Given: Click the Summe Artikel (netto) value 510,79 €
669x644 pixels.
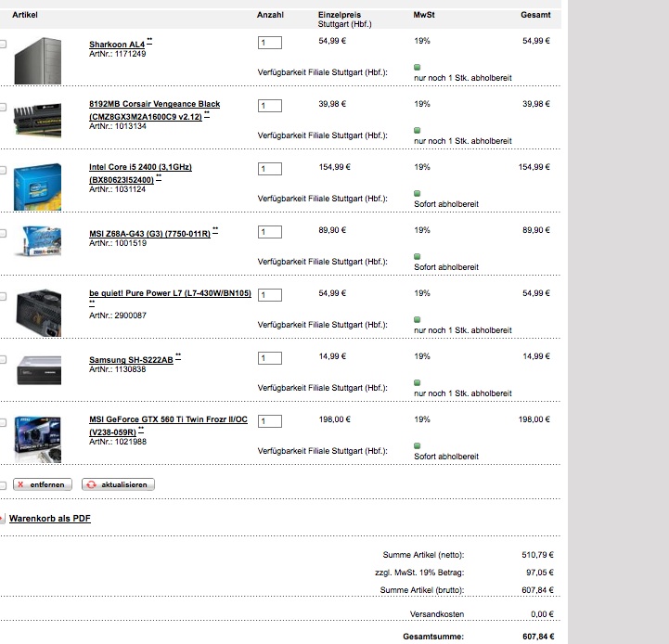Looking at the screenshot, I should point(537,555).
